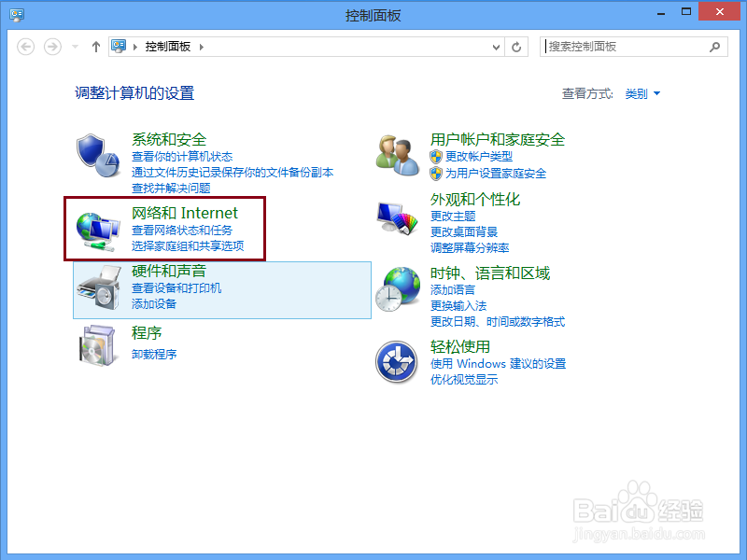The image size is (747, 560).
Task: Click 卸载程序 link
Action: [x=154, y=355]
